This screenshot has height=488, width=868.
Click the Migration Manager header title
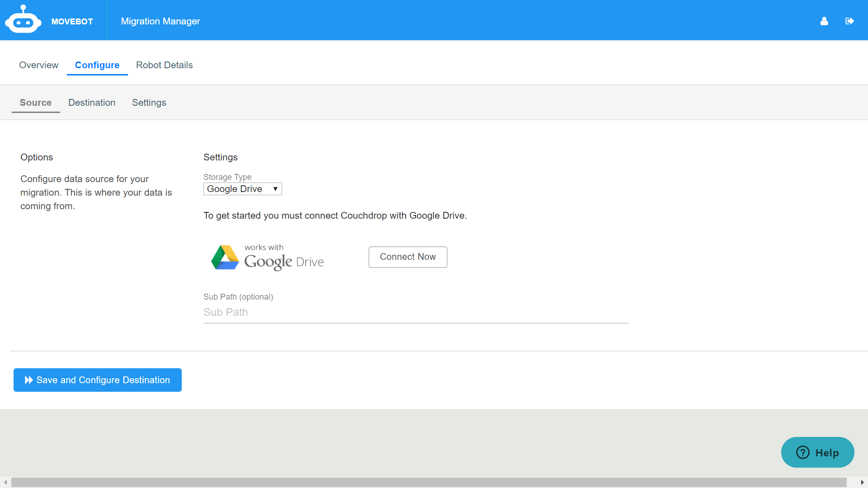pyautogui.click(x=160, y=21)
